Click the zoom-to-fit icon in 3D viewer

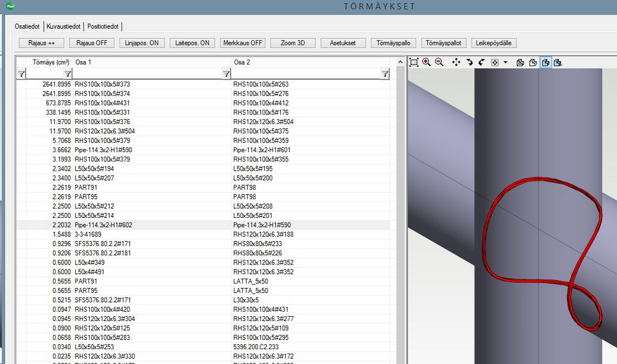point(414,62)
